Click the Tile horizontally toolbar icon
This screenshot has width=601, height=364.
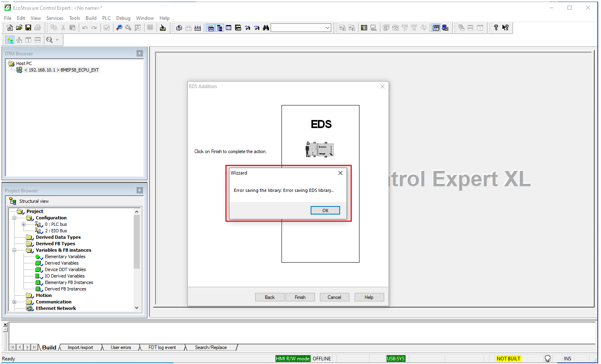471,28
